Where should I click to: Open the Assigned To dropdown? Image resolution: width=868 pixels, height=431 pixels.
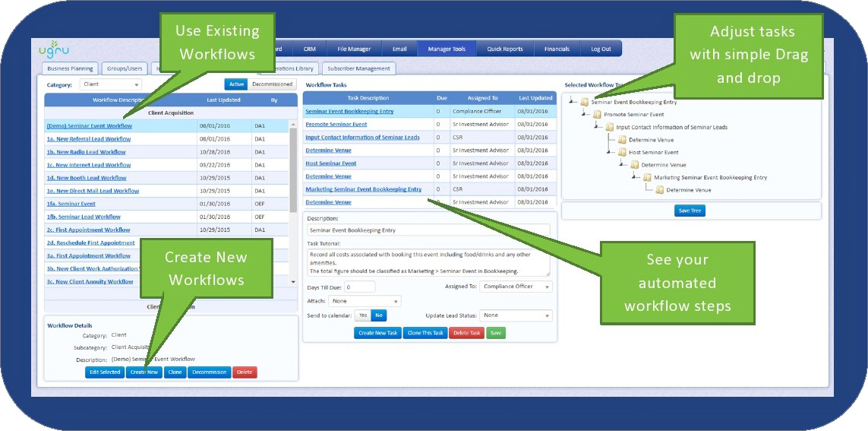(x=516, y=287)
